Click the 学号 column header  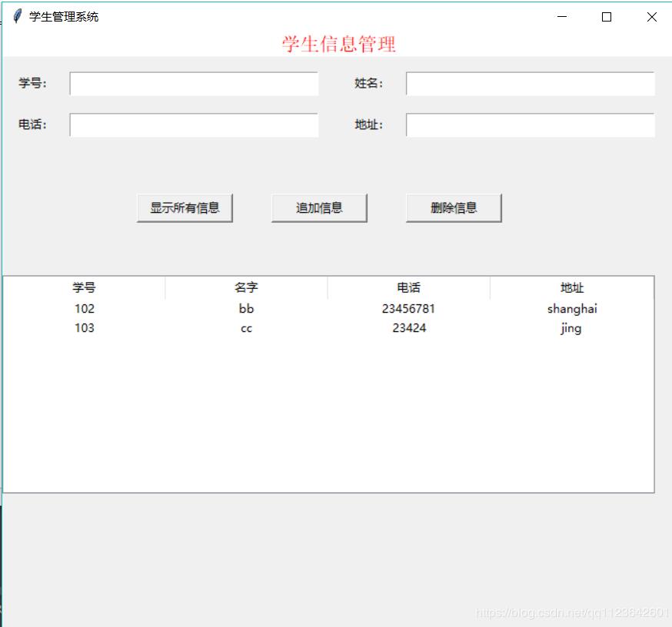pyautogui.click(x=84, y=287)
